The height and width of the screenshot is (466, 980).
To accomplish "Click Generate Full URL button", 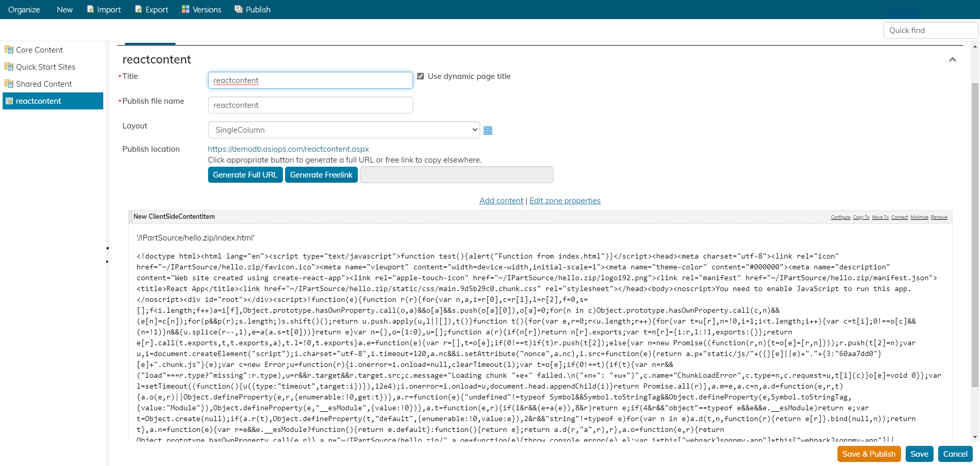I will pyautogui.click(x=245, y=174).
